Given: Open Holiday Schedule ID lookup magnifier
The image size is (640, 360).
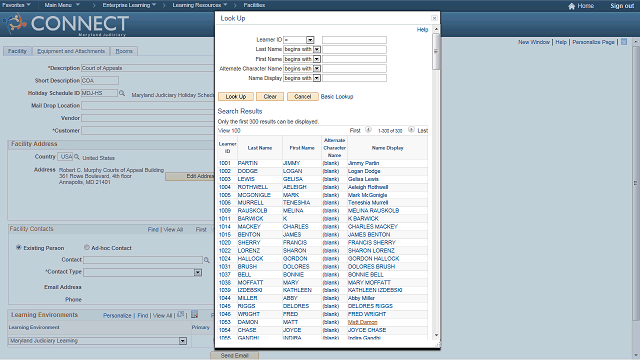Looking at the screenshot, I should 122,93.
